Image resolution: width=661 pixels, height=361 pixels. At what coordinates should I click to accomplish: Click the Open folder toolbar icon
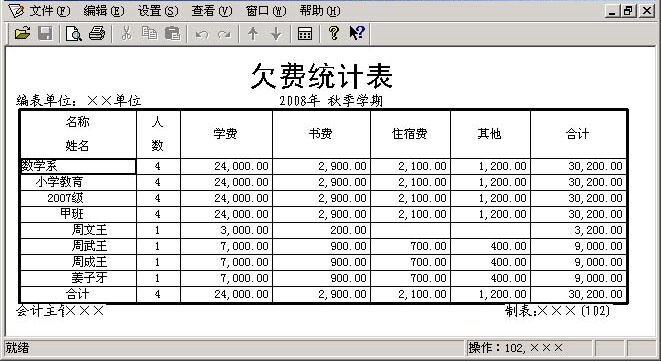[22, 33]
